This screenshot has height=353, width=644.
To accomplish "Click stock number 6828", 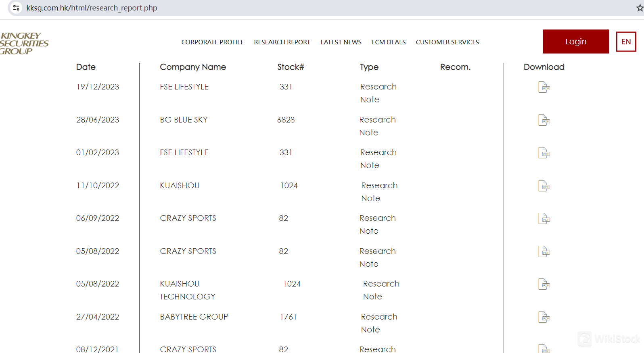I will tap(286, 120).
